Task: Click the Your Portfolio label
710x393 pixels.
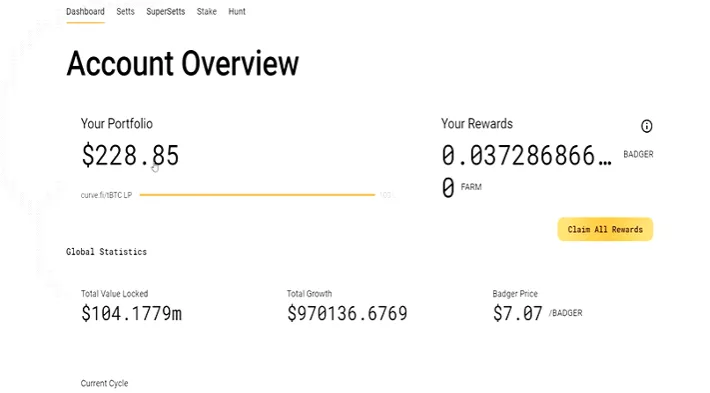Action: (x=117, y=124)
